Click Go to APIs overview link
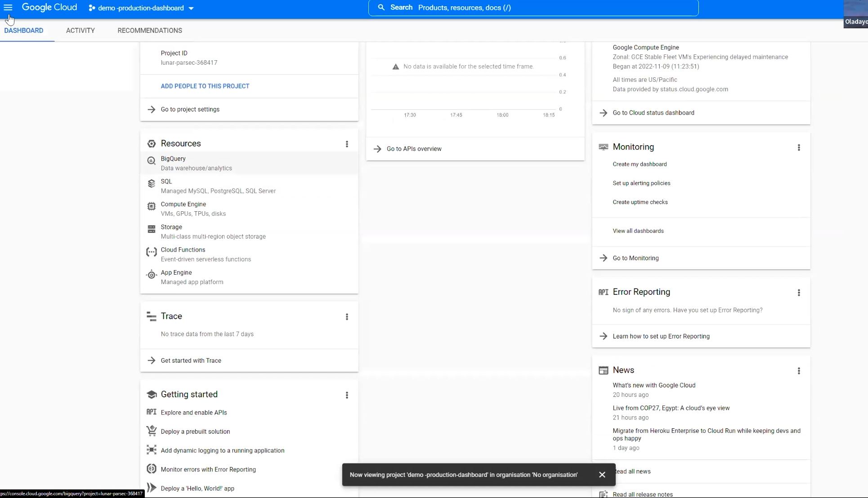Viewport: 868px width, 498px height. [414, 149]
